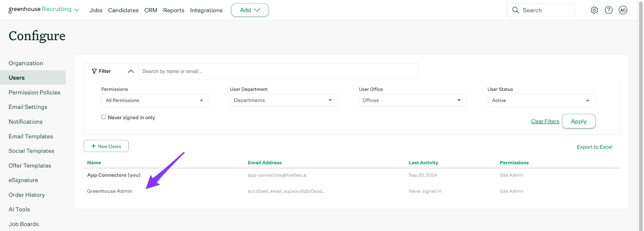The image size is (644, 231).
Task: Go to Candidates in the top navigation
Action: click(123, 10)
